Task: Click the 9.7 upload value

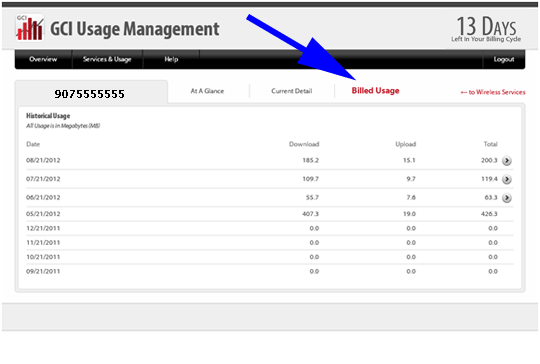Action: [411, 179]
